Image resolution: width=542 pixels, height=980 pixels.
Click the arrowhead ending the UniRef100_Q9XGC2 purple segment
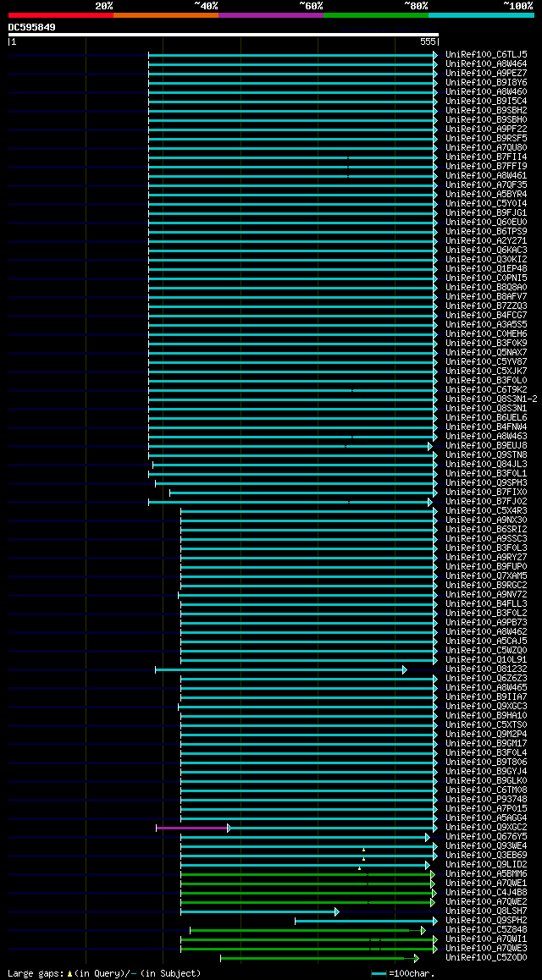pos(229,829)
